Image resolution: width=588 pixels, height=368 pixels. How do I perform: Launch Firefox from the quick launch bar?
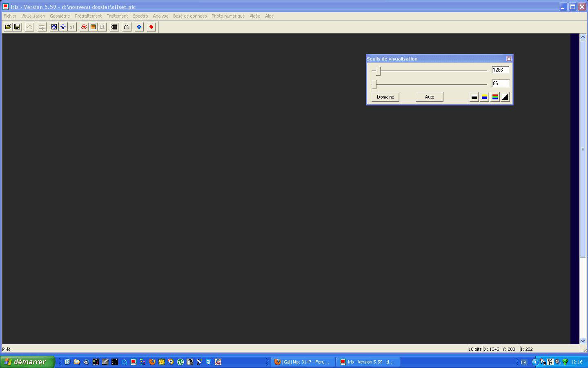[152, 362]
